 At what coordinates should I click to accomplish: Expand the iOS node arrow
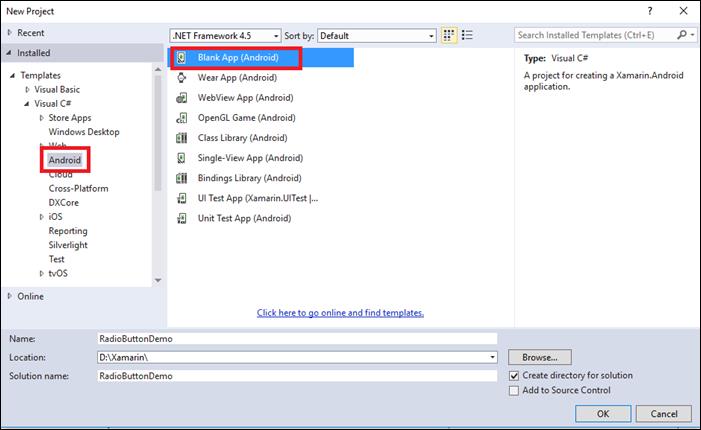(42, 217)
